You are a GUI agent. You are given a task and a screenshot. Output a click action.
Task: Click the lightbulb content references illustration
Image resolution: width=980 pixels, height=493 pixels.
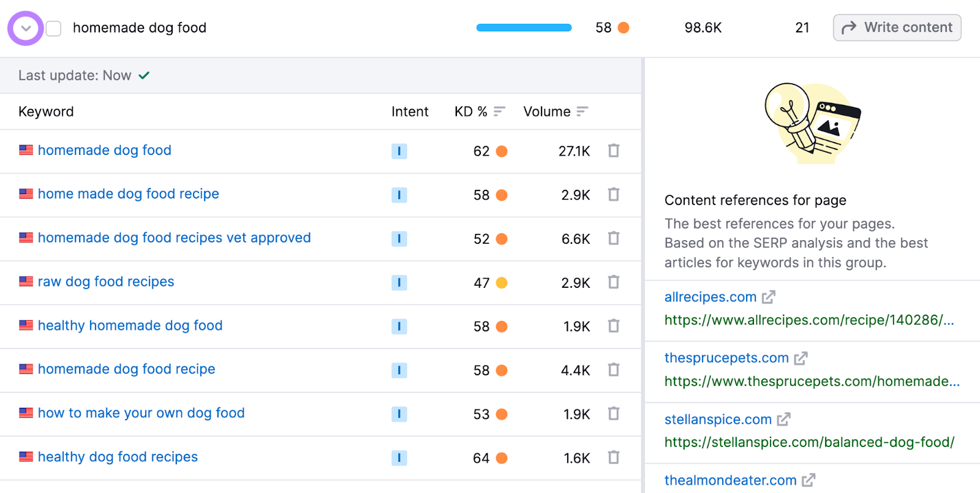(811, 124)
